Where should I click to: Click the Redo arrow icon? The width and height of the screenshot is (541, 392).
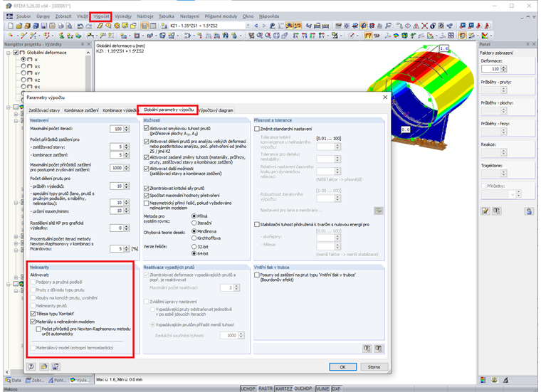89,26
